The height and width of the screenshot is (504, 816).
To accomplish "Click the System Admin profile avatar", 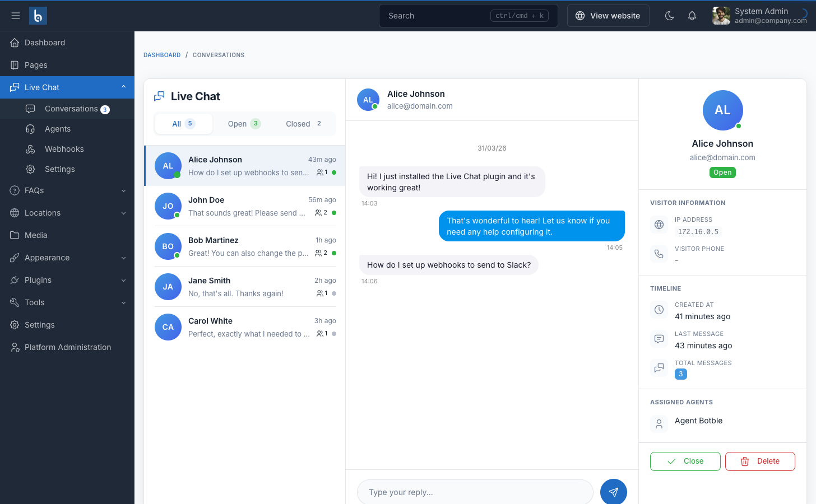I will click(x=721, y=16).
